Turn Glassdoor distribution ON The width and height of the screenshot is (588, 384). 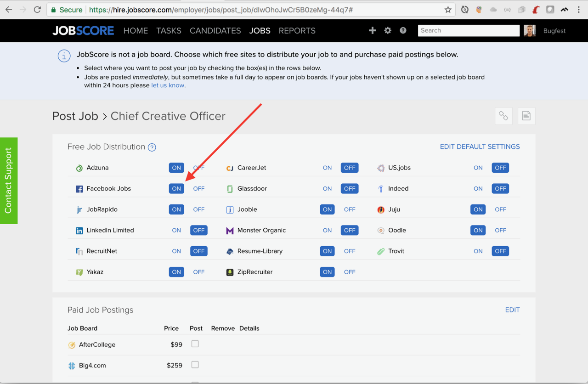(327, 188)
